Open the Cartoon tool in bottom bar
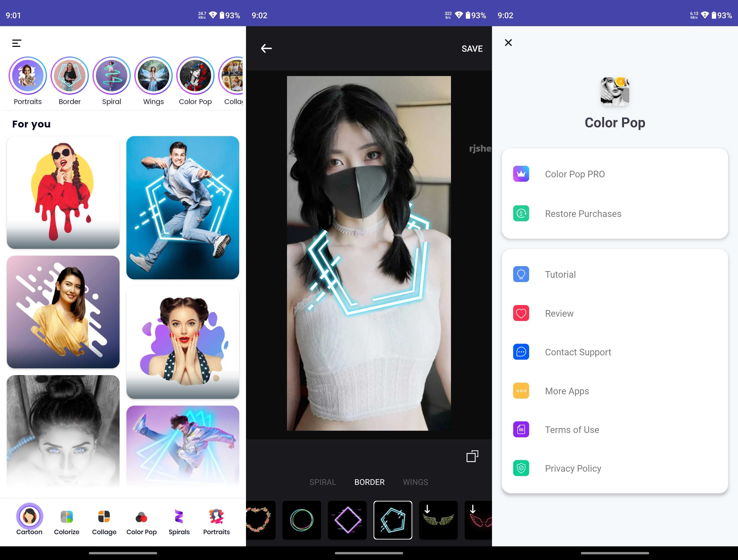 tap(29, 519)
